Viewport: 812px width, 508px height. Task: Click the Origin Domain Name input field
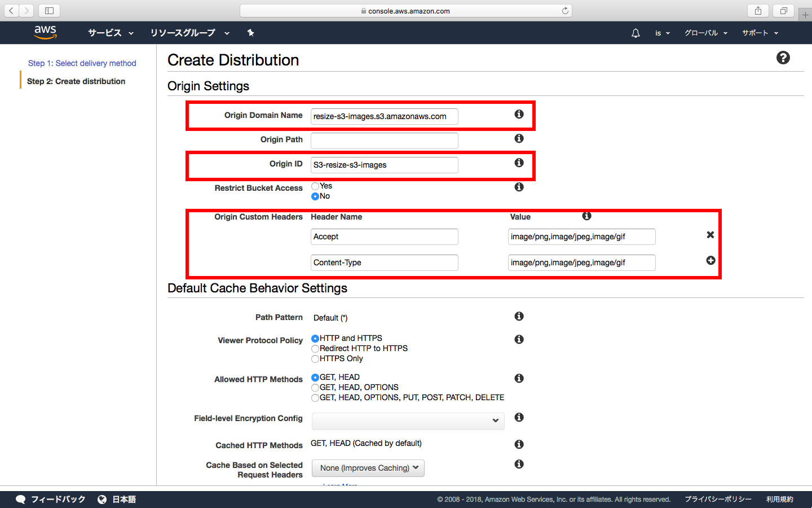click(385, 116)
